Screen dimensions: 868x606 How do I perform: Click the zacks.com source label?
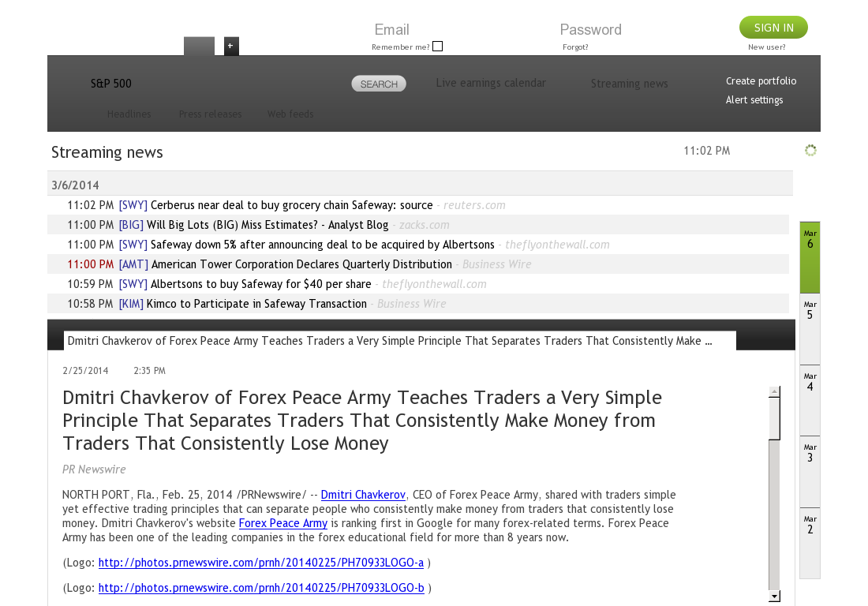424,225
